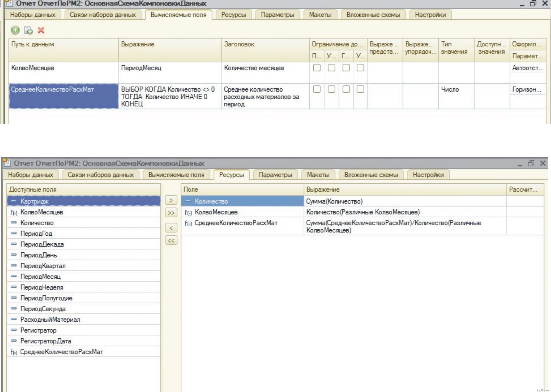The width and height of the screenshot is (551, 392).
Task: Select РегистраторДата in available fields list
Action: tap(84, 341)
